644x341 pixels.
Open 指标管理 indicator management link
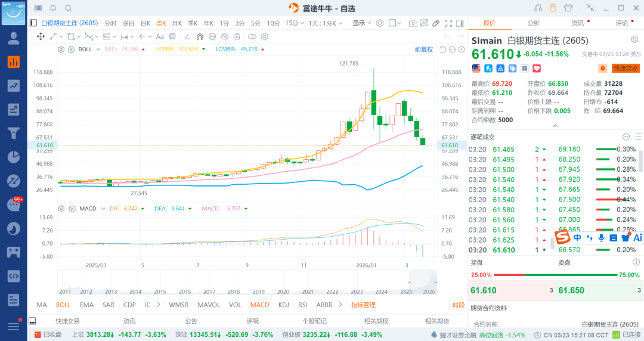coord(363,305)
